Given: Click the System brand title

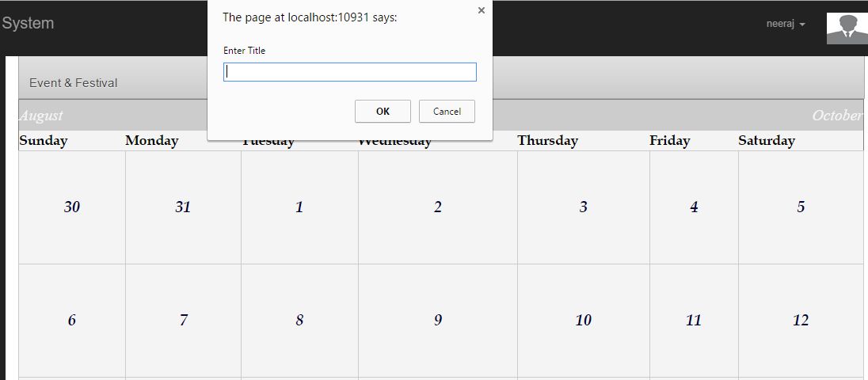Looking at the screenshot, I should 28,23.
